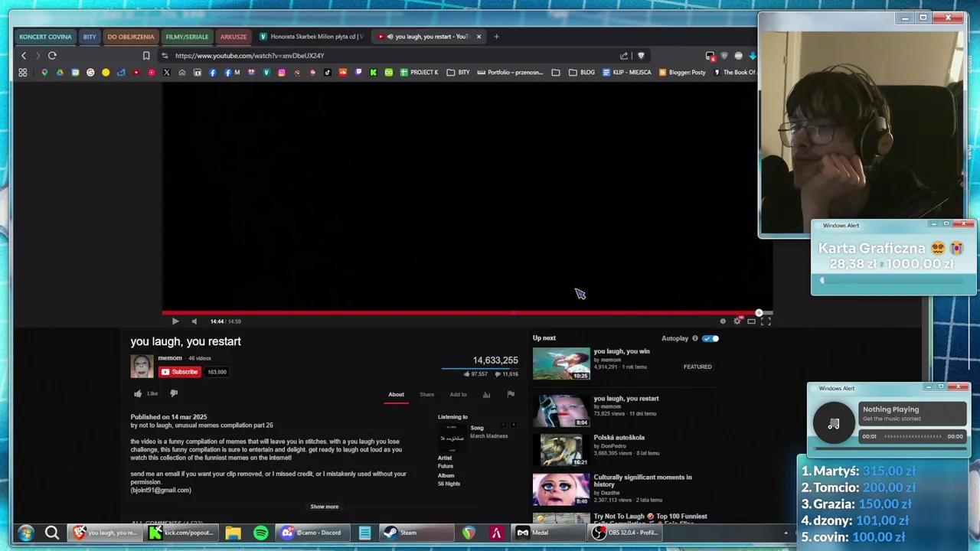Open the FILMY/SERIALE tab group
980x551 pixels.
point(187,37)
